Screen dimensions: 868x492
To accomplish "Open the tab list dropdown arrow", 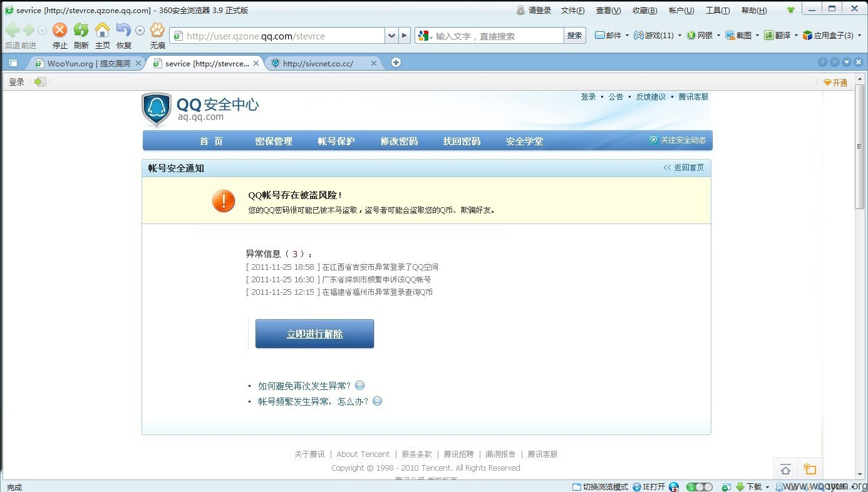I will 847,62.
